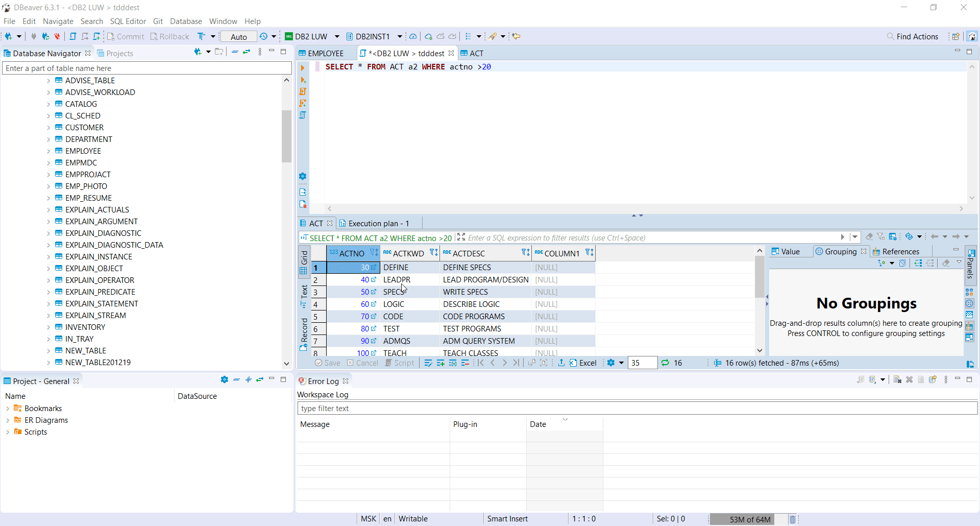
Task: Open the SQL editor settings gear icon
Action: [x=303, y=176]
